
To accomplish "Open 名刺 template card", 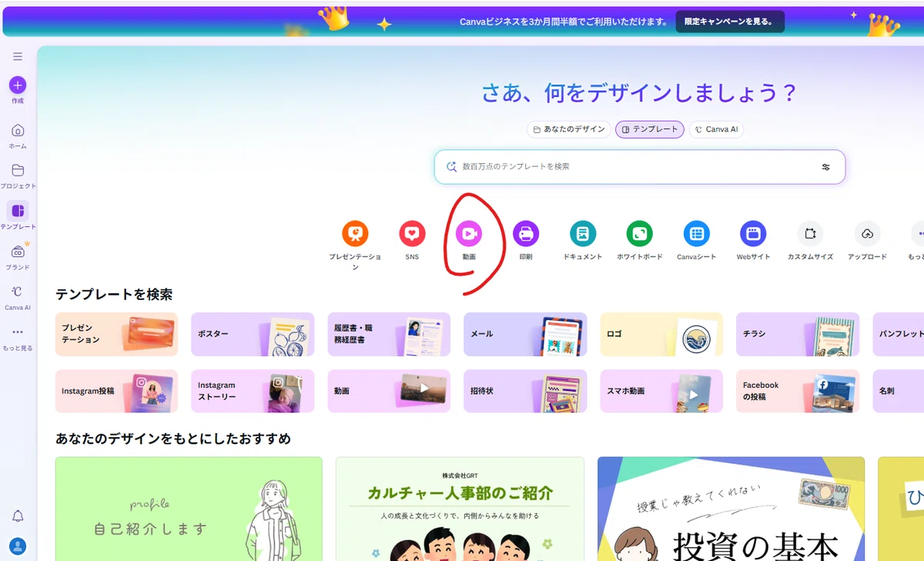I will (898, 391).
